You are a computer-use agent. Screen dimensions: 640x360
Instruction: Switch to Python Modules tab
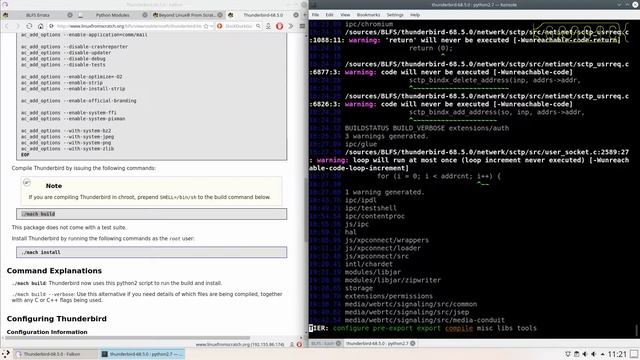[113, 15]
